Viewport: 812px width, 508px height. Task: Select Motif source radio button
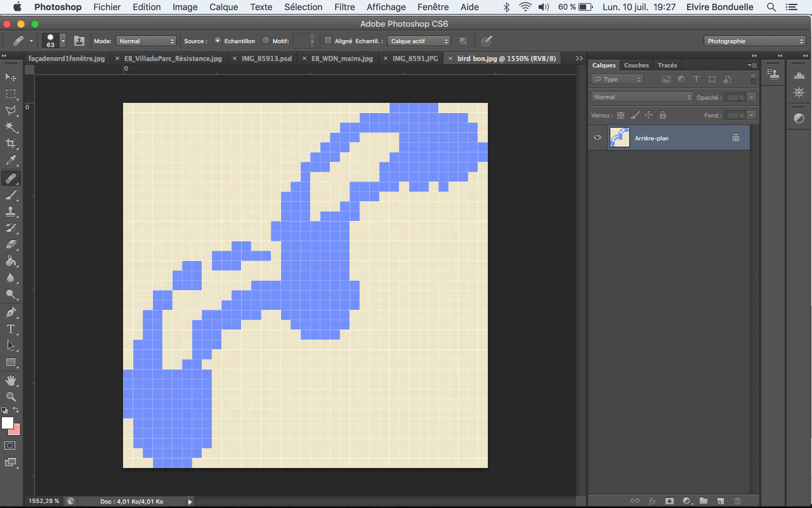pyautogui.click(x=266, y=41)
